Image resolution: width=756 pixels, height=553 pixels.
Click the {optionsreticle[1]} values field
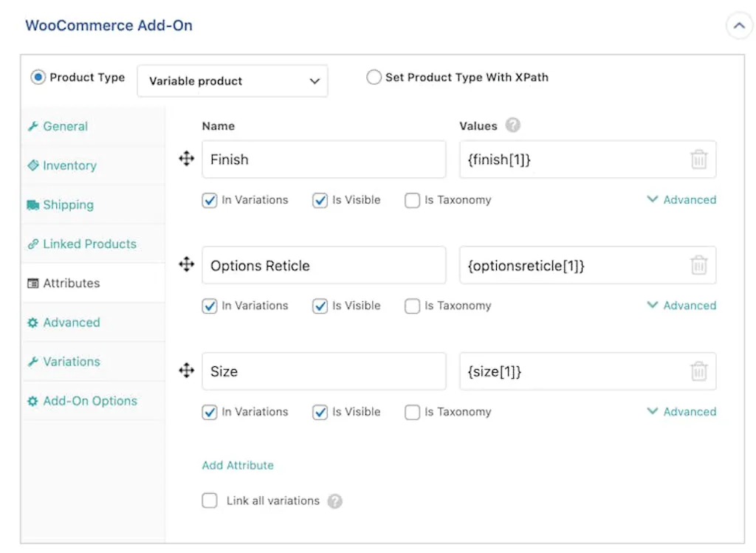[x=588, y=265]
